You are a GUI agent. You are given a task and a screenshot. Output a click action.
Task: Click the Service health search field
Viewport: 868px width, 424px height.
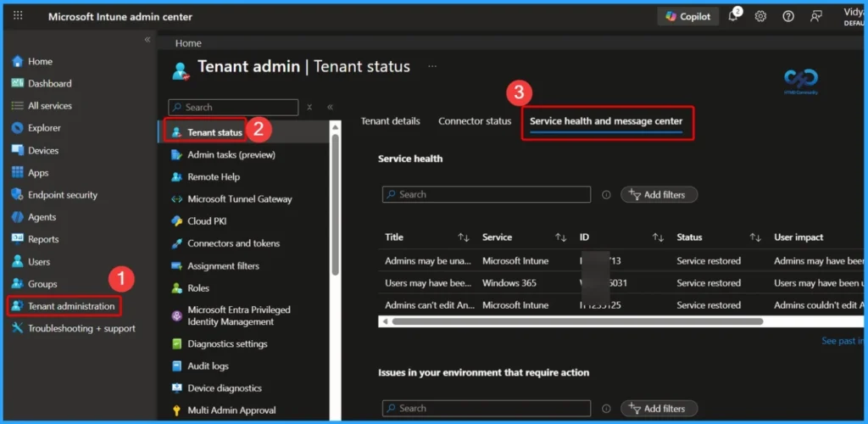coord(487,195)
